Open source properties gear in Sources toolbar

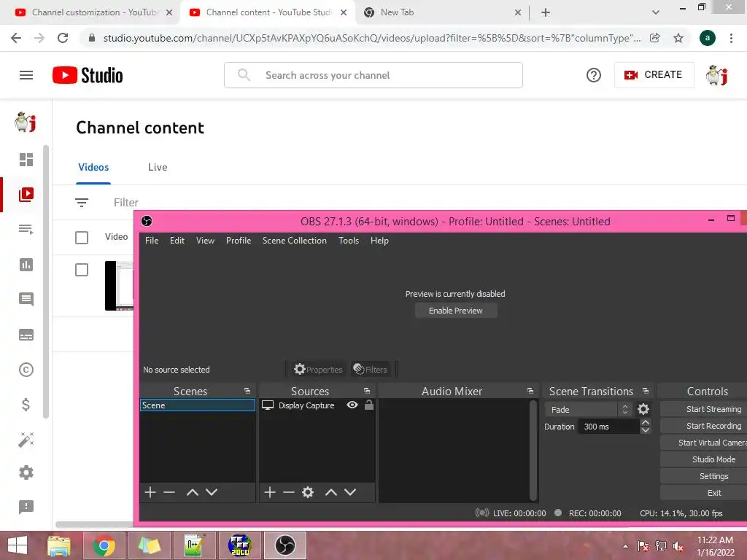[308, 492]
